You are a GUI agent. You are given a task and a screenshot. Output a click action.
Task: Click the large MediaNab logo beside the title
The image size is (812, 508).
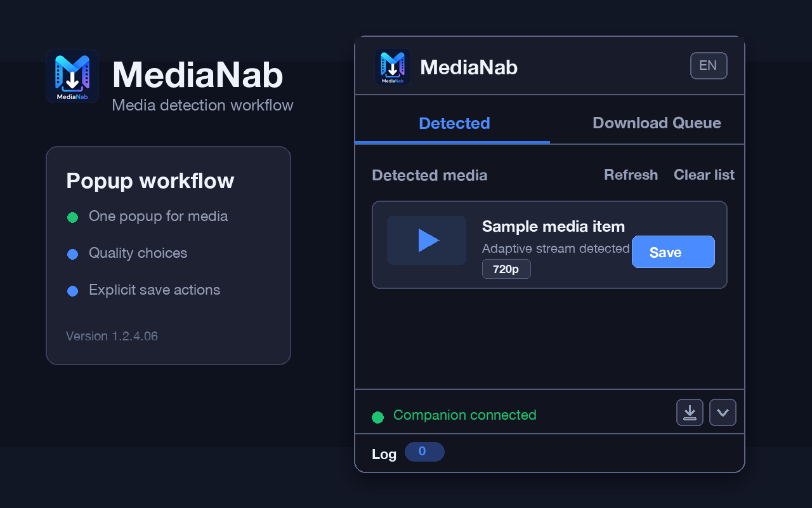(x=72, y=76)
